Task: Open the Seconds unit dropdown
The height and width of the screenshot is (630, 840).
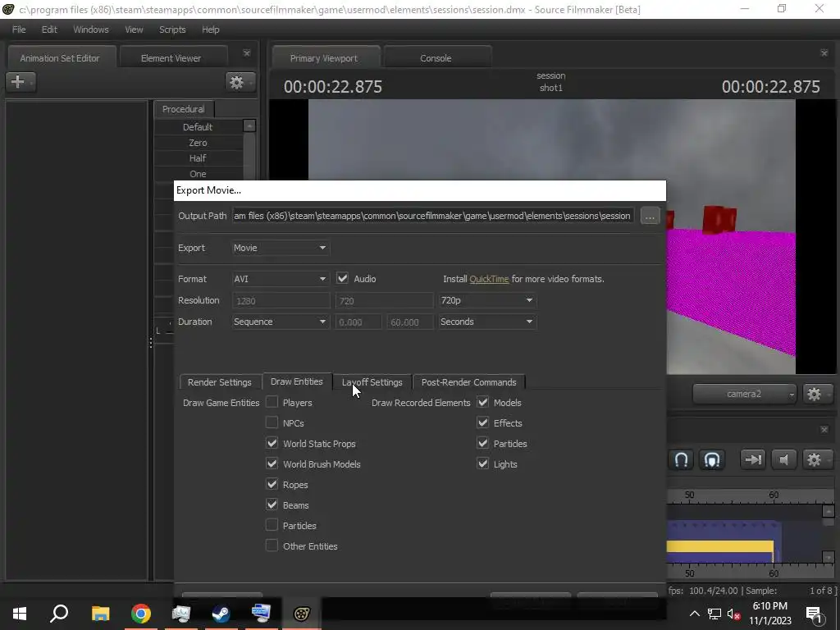Action: pyautogui.click(x=486, y=322)
